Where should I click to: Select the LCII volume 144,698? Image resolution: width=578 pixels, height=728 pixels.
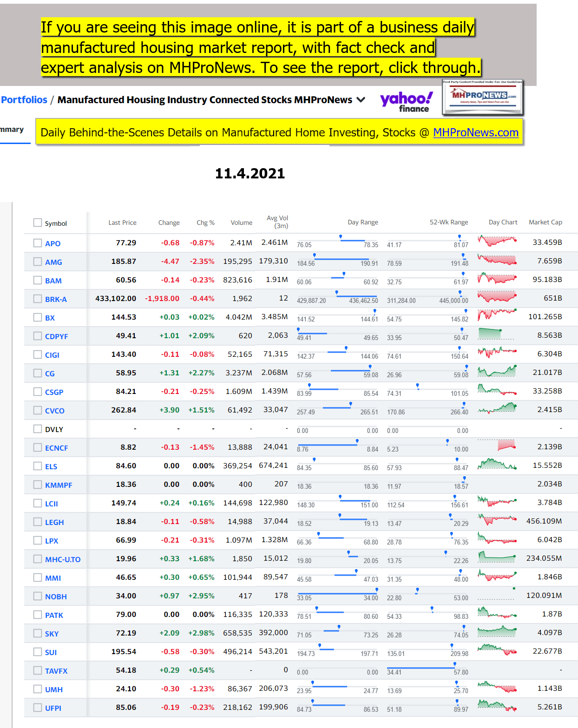[x=237, y=503]
